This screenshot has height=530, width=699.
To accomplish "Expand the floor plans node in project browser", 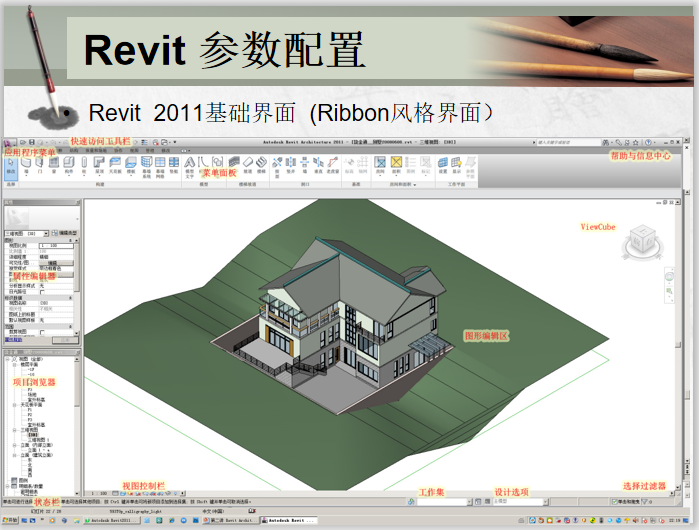I will pos(14,365).
